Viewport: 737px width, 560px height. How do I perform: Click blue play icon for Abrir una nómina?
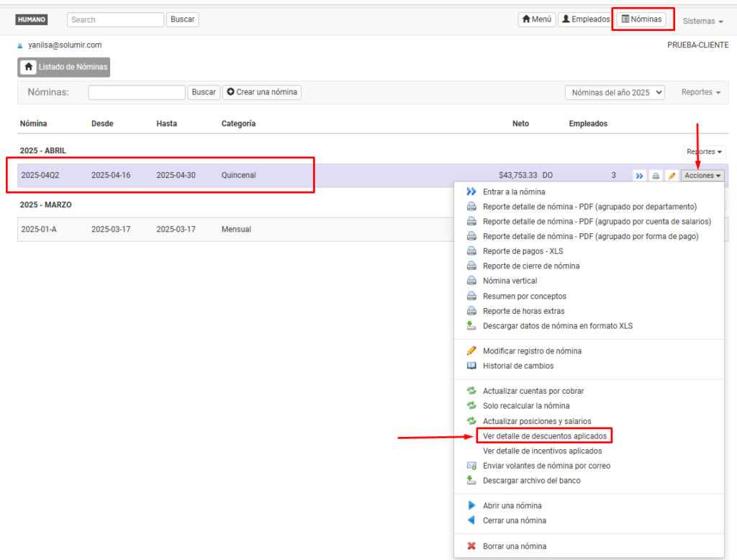[471, 505]
